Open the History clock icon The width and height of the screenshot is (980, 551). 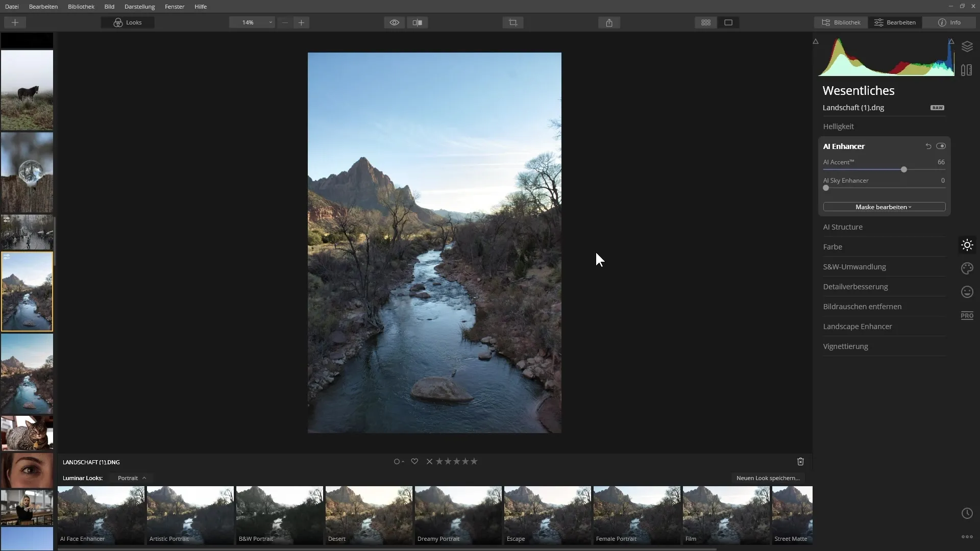coord(967,513)
